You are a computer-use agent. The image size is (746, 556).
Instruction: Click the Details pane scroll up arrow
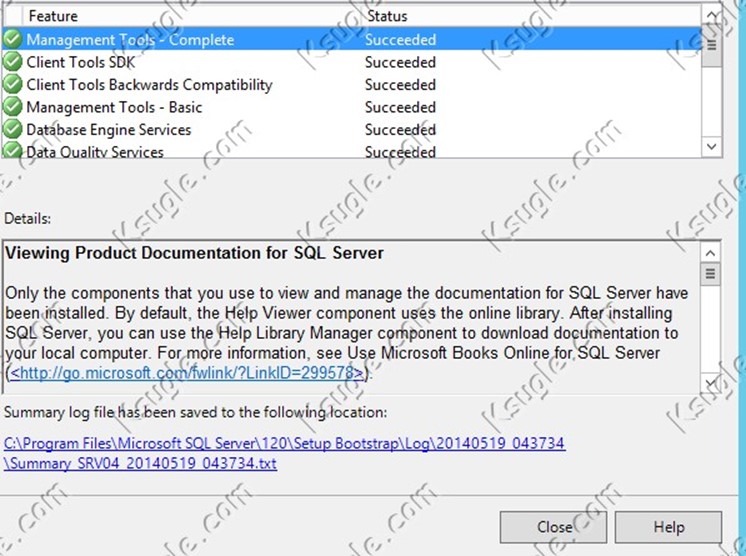710,253
